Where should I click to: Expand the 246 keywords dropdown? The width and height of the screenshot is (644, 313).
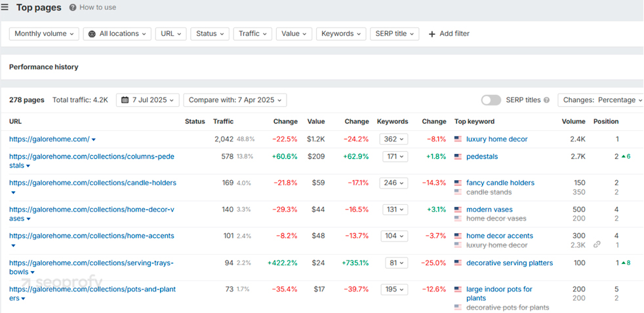pyautogui.click(x=394, y=183)
